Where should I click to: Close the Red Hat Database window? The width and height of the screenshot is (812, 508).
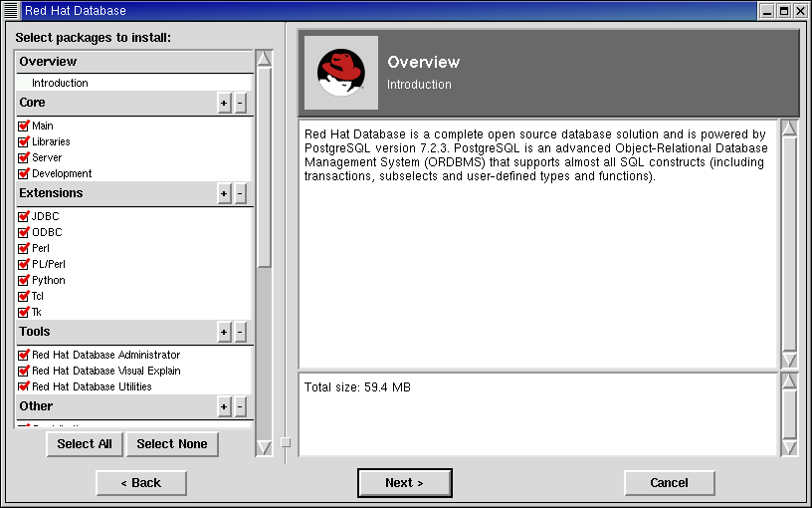tap(801, 11)
